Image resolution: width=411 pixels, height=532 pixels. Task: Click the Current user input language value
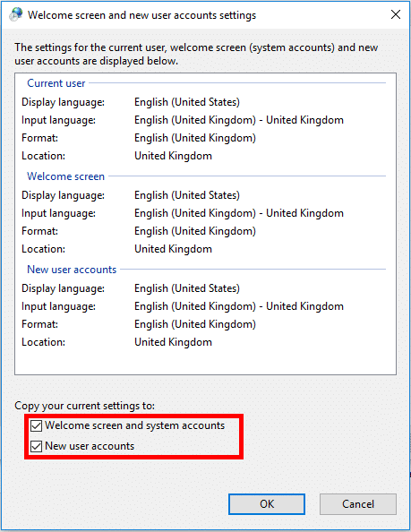pos(239,120)
